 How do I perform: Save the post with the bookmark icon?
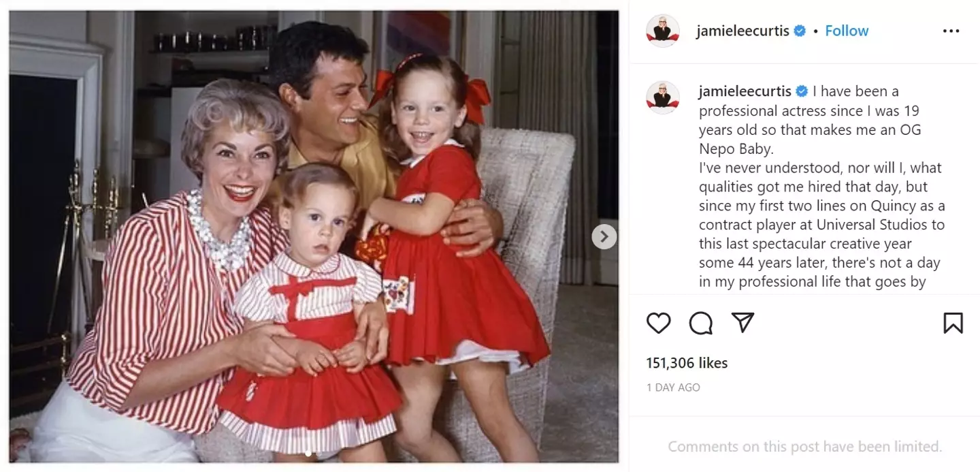pyautogui.click(x=953, y=323)
